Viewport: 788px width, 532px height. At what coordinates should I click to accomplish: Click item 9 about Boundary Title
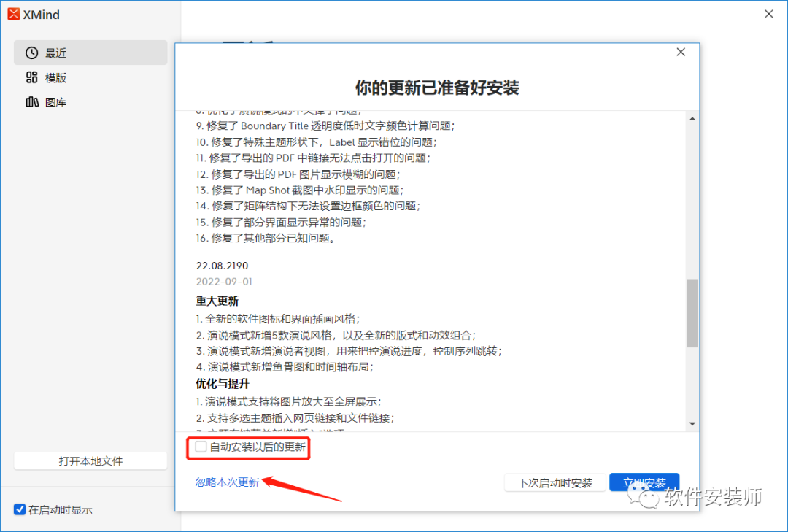[325, 126]
